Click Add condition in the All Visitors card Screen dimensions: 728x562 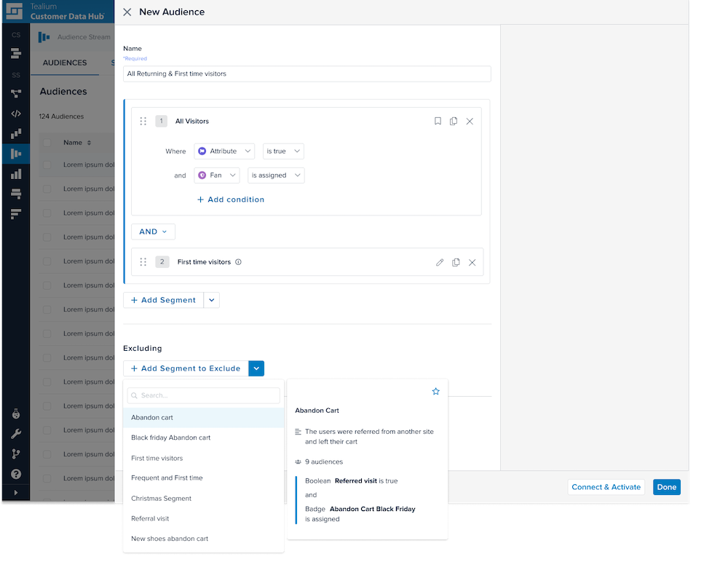(x=231, y=199)
